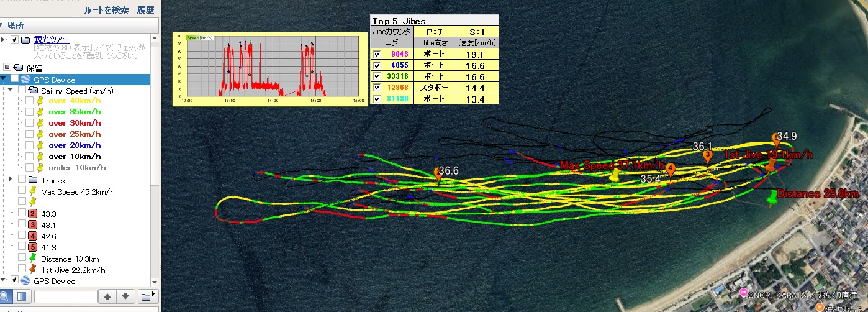The width and height of the screenshot is (868, 312).
Task: Click the places search text field
Action: pos(66,296)
